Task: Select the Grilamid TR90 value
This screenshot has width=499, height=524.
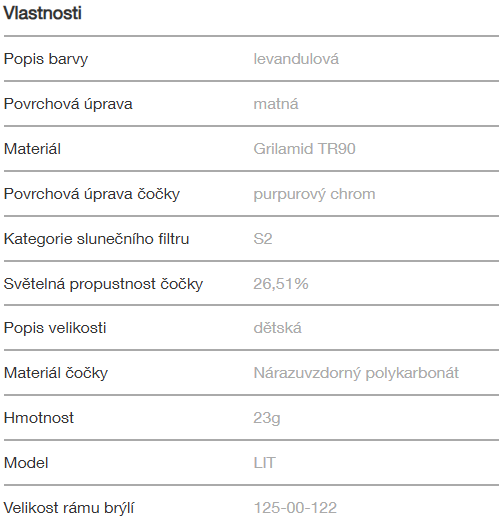Action: (304, 149)
